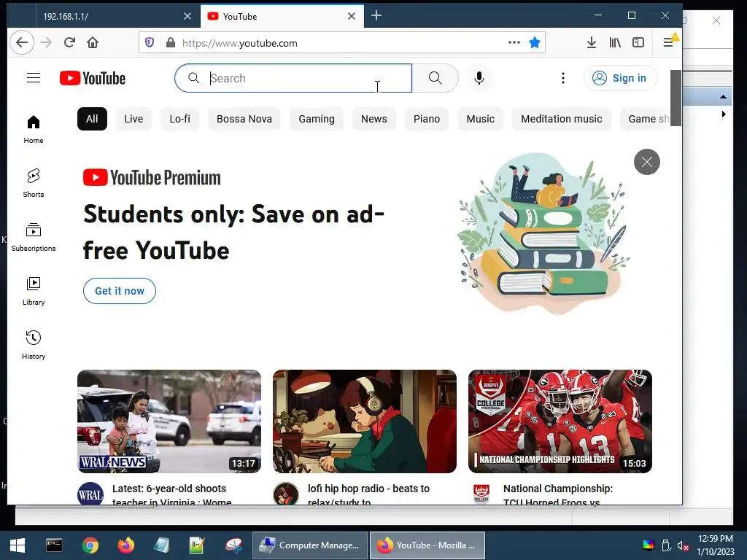Switch to Computer Management taskbar window

pyautogui.click(x=309, y=545)
